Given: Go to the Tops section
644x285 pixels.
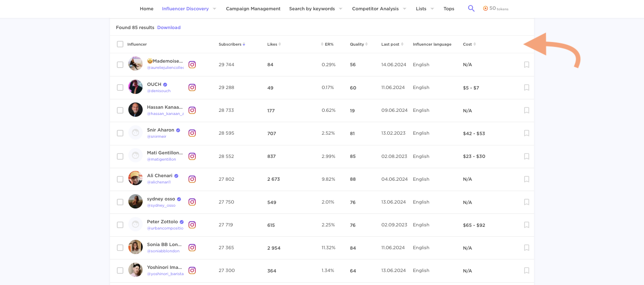Looking at the screenshot, I should click(449, 9).
